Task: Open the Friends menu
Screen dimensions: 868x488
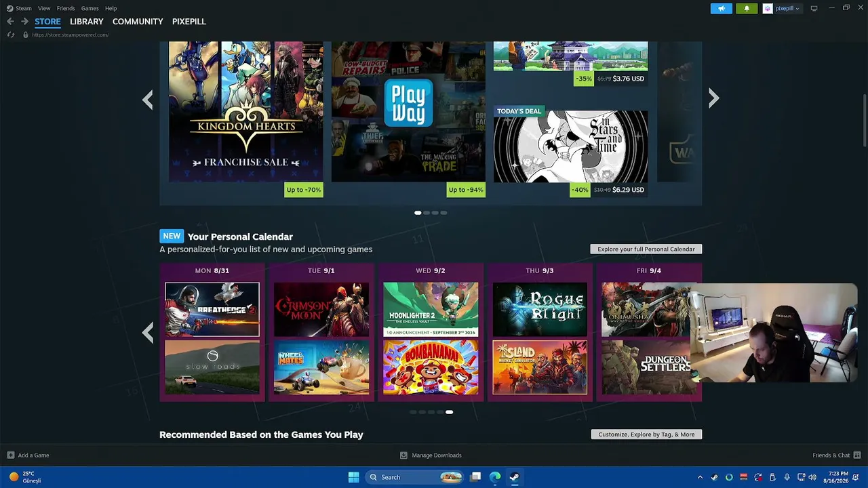Action: pos(66,8)
